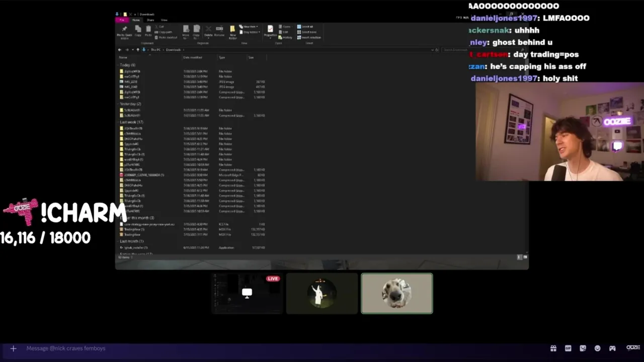The height and width of the screenshot is (362, 644).
Task: Click Edit in the Open group
Action: pyautogui.click(x=283, y=32)
